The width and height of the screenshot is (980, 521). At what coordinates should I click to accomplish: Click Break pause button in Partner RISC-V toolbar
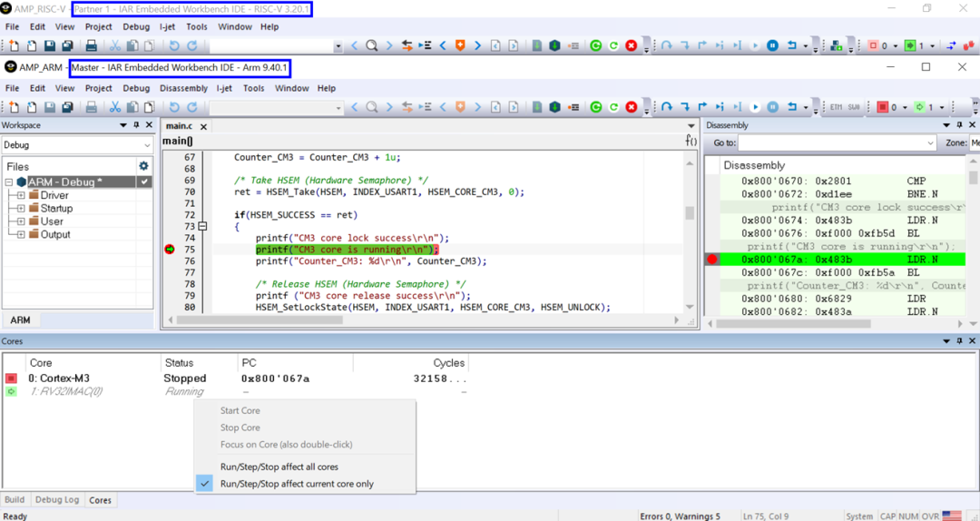pos(773,45)
